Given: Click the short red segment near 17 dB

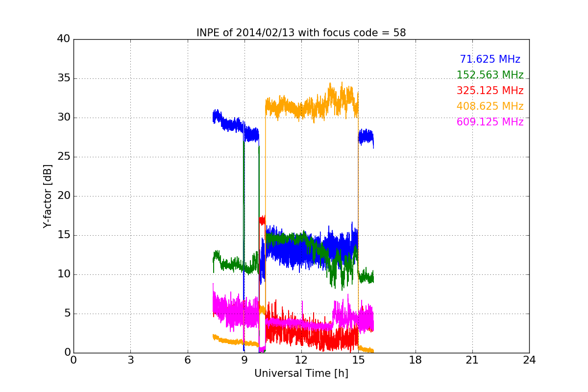Looking at the screenshot, I should coord(262,220).
